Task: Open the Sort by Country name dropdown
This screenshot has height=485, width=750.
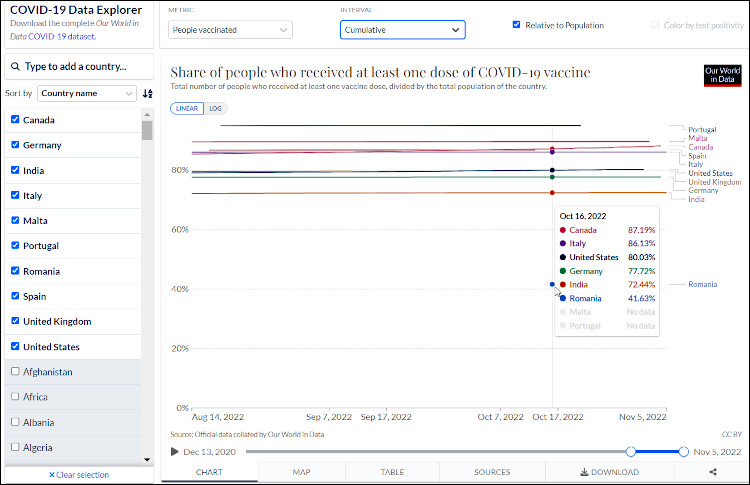Action: [87, 94]
